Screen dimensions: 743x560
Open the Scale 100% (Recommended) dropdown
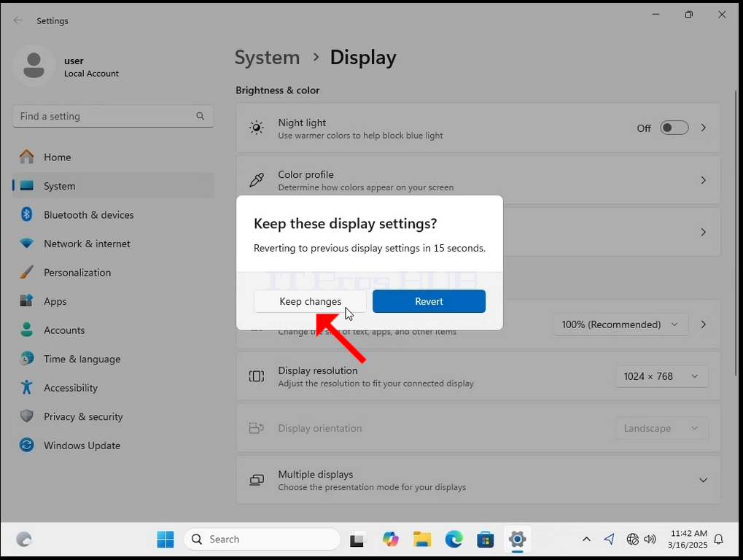[621, 324]
